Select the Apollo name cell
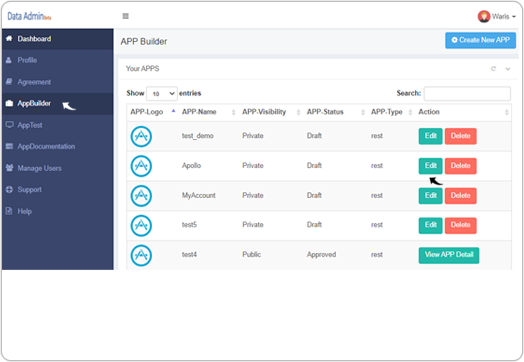This screenshot has width=524, height=362. [191, 166]
